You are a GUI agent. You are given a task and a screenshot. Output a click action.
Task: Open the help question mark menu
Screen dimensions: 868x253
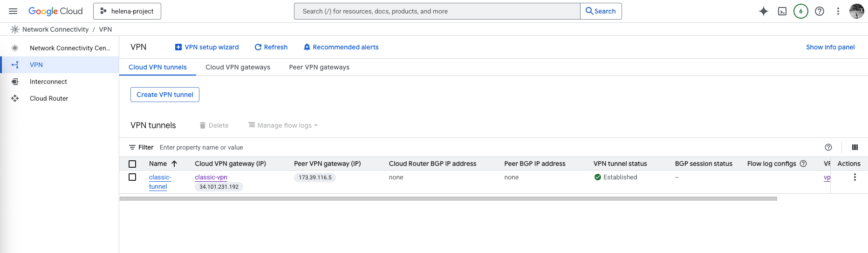click(819, 11)
